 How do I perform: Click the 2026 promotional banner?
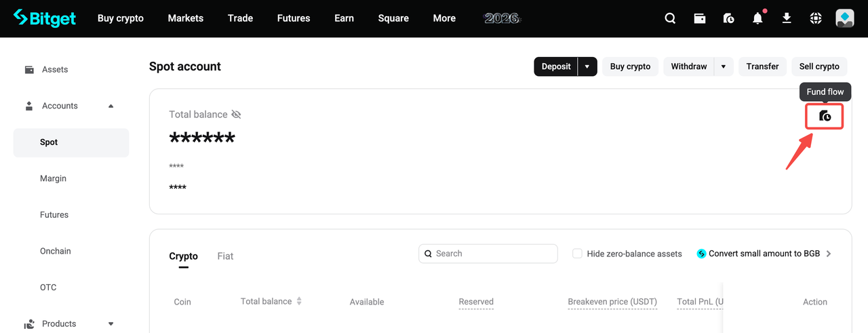coord(502,18)
